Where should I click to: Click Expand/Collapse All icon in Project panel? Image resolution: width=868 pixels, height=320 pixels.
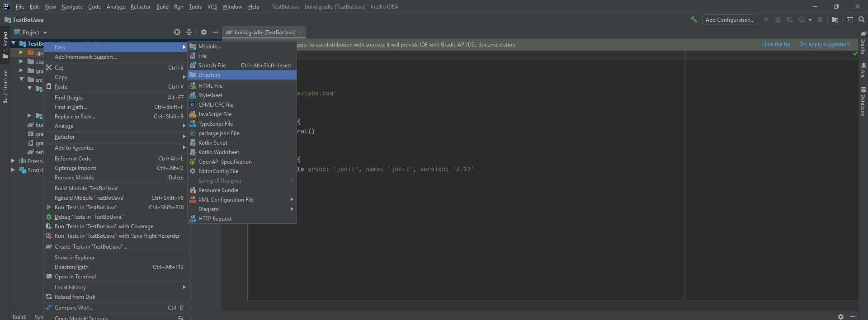click(189, 32)
